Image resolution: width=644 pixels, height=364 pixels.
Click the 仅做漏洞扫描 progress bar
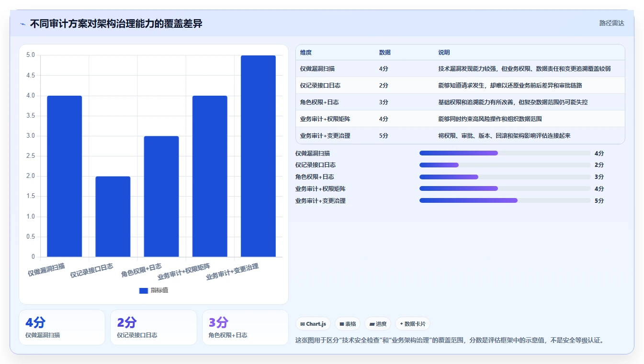(505, 153)
